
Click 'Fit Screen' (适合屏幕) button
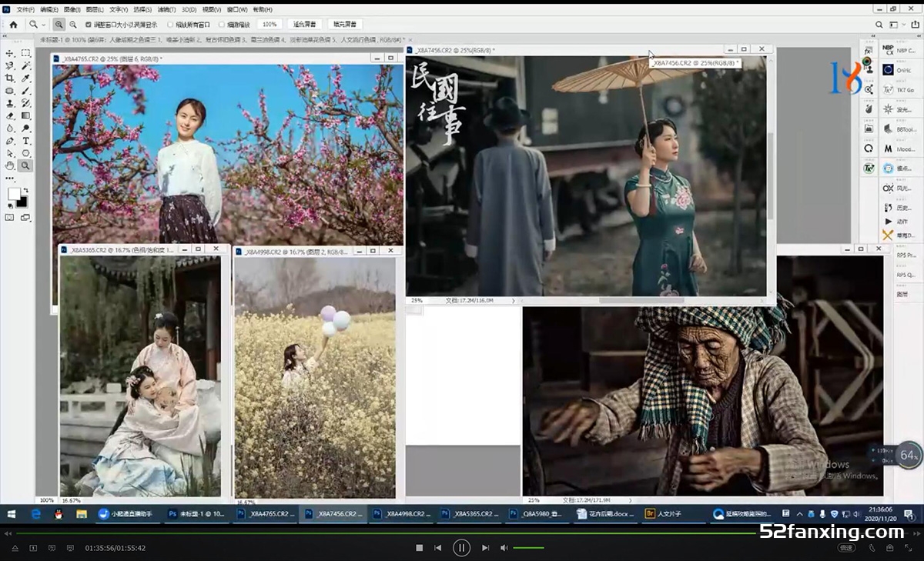(x=304, y=25)
